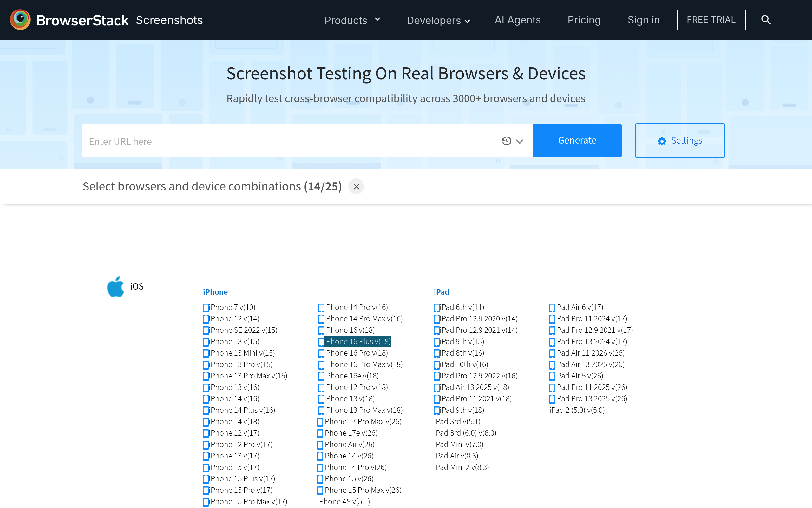Select legacy device iPad 2 (5.0) v(5.0)
812x508 pixels.
coord(577,410)
